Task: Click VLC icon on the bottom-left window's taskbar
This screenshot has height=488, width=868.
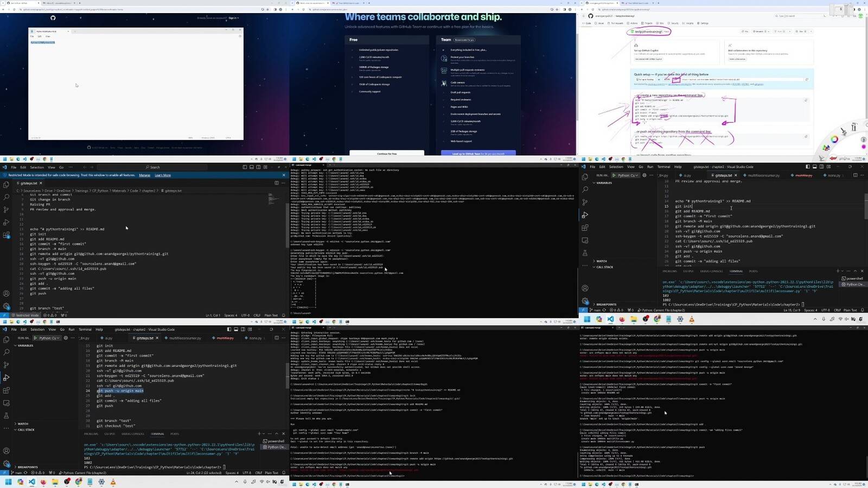Action: (113, 481)
